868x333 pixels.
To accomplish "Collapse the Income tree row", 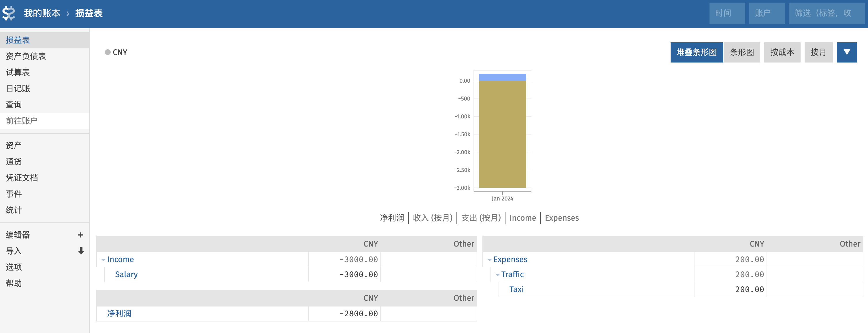I will pos(103,260).
